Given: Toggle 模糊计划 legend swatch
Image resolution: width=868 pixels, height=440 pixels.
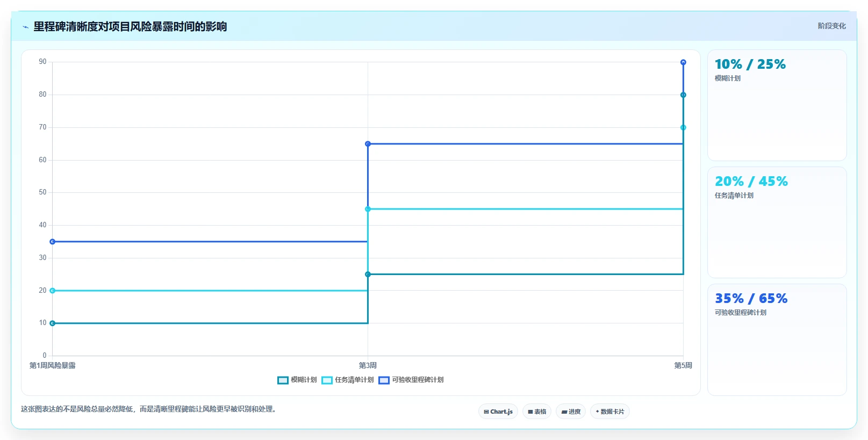Looking at the screenshot, I should tap(283, 380).
